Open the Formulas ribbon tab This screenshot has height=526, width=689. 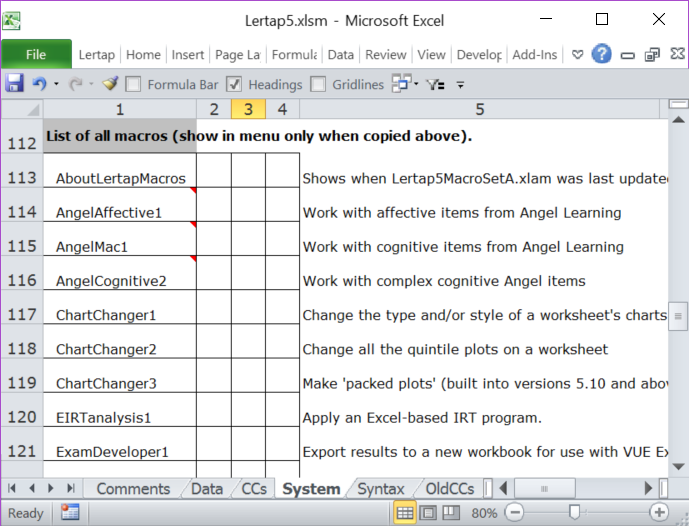(294, 54)
